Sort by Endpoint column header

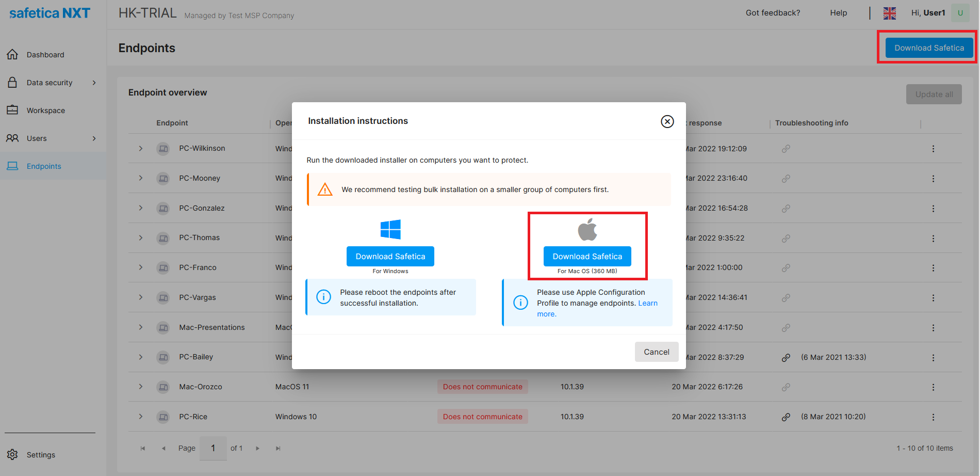click(172, 123)
